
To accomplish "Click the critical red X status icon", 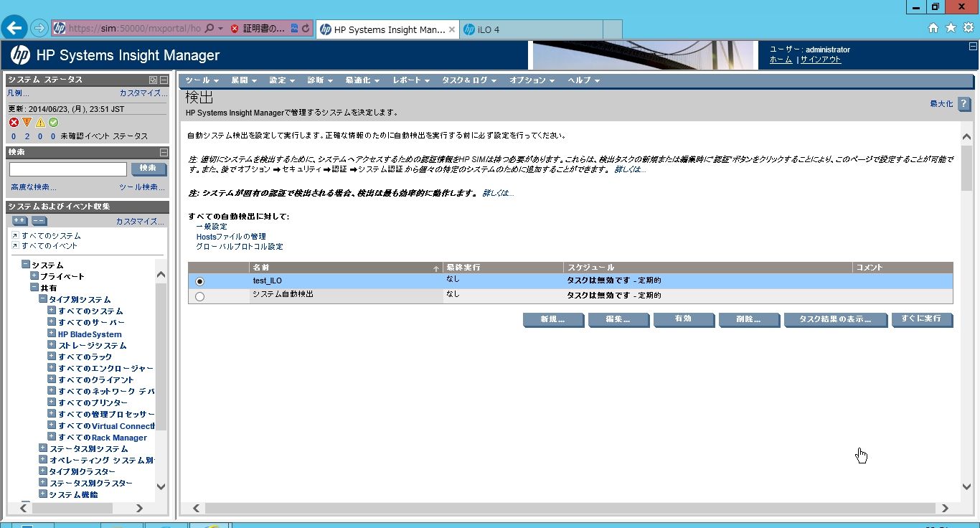I will (x=14, y=123).
